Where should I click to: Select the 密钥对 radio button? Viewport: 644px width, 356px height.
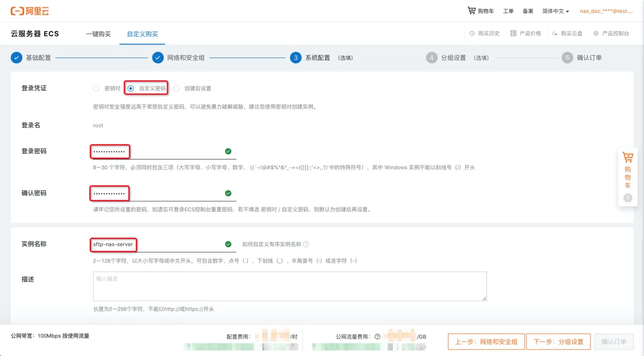(x=96, y=88)
